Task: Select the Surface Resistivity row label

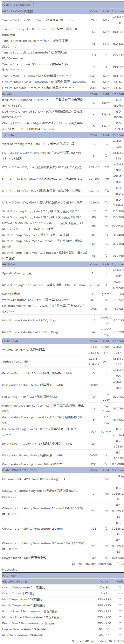Action: (15, 361)
